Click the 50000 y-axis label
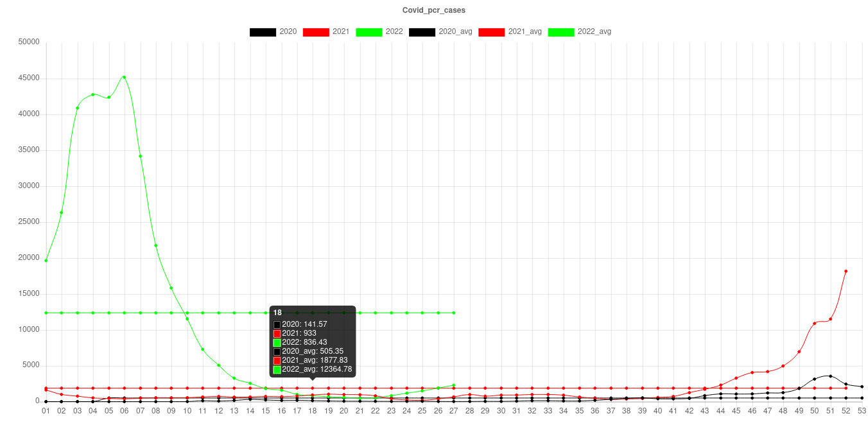The image size is (868, 434). 30,42
